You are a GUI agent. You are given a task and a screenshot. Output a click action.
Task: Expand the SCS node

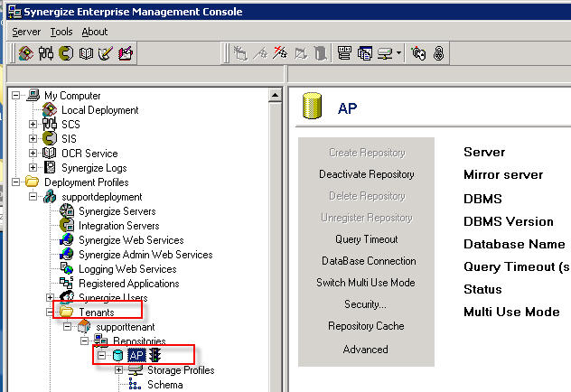click(33, 124)
